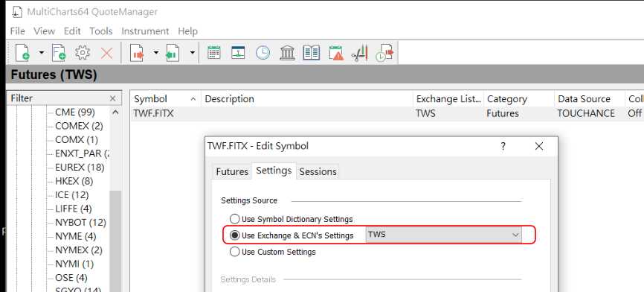Select CME (99) in the filter tree
Viewport: 644px width, 292px height.
pos(75,112)
